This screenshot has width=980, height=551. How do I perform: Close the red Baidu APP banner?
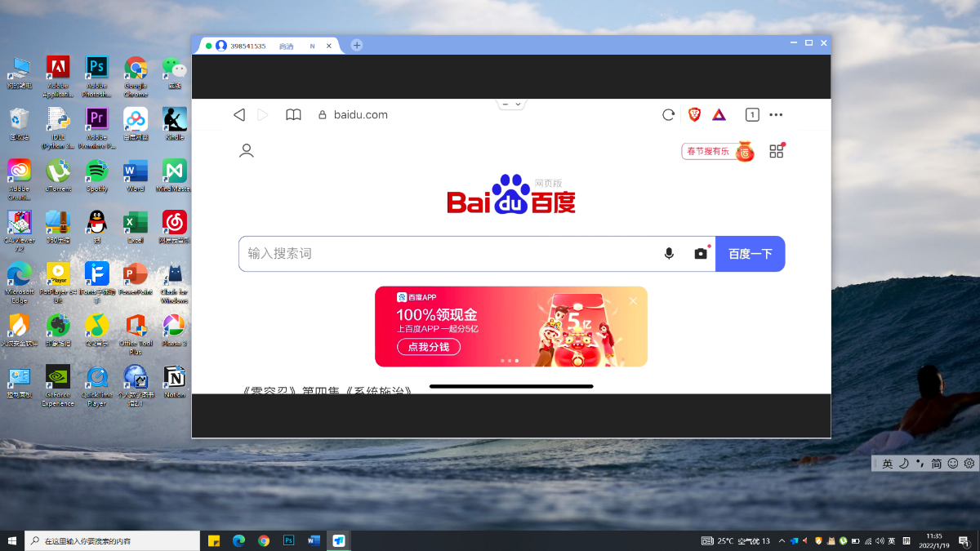(x=633, y=301)
